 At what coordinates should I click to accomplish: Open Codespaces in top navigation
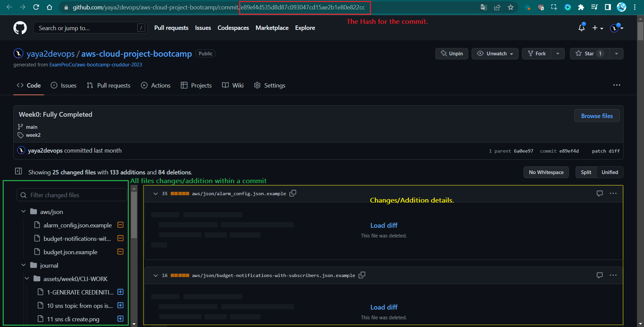tap(233, 28)
